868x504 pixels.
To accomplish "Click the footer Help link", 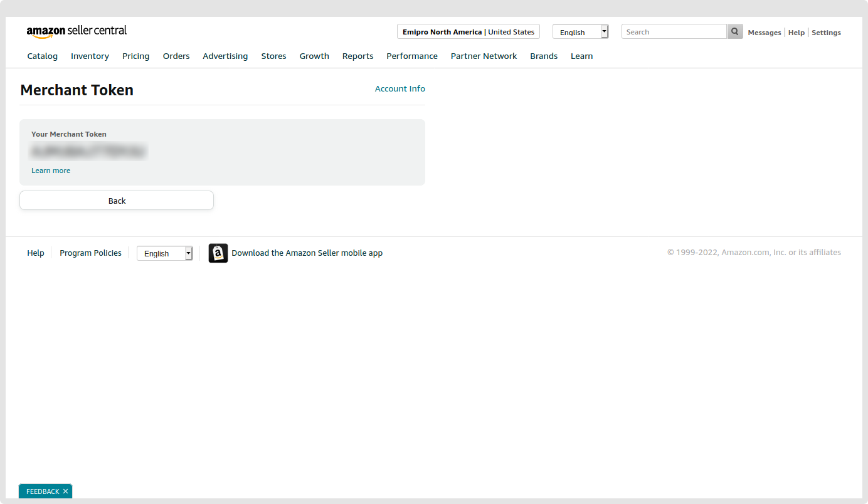I will pyautogui.click(x=36, y=253).
